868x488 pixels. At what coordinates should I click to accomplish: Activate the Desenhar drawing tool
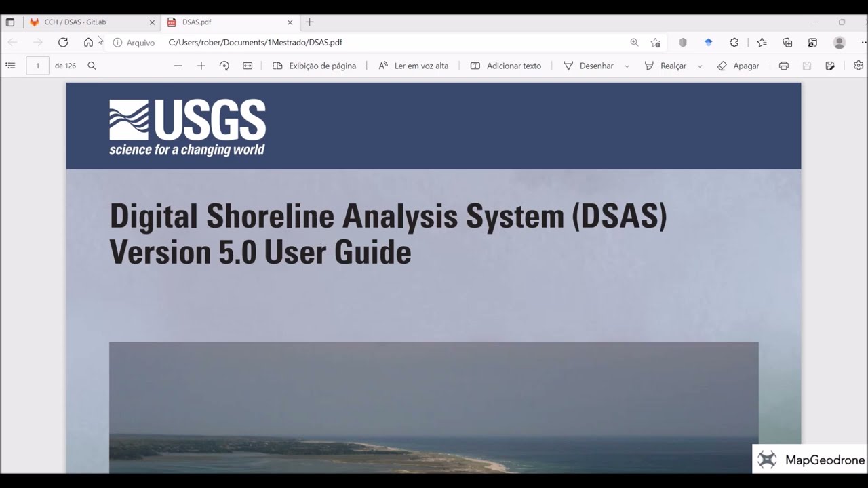click(588, 66)
